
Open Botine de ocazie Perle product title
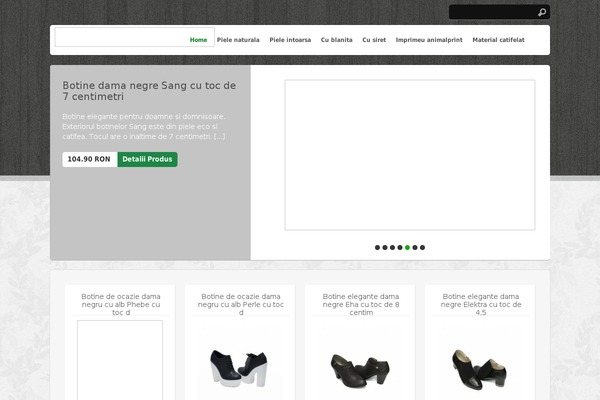[x=241, y=304]
